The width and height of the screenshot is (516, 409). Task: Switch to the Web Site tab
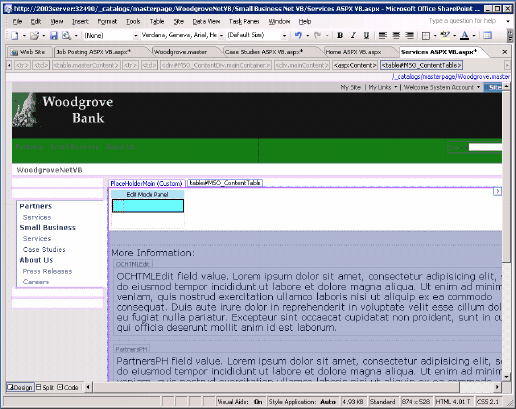tap(29, 52)
